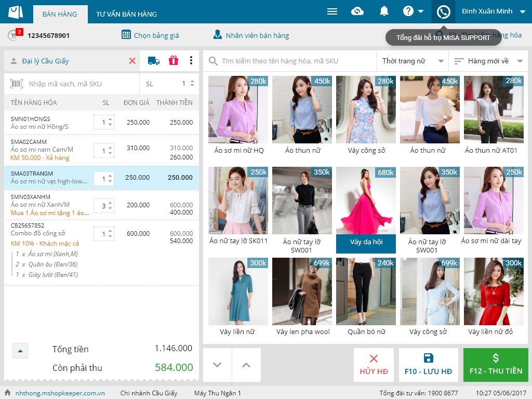This screenshot has height=399, width=532.
Task: Click the home icon in status bar
Action: tap(7, 393)
